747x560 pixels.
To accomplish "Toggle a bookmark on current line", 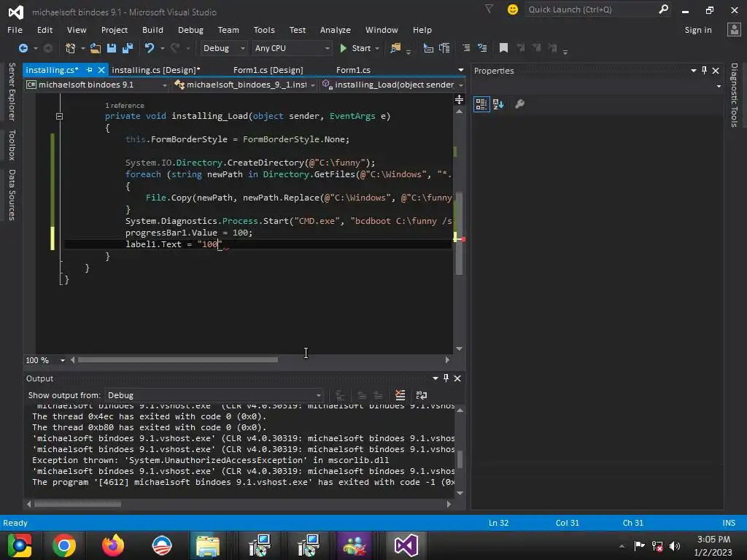I will coord(503,47).
